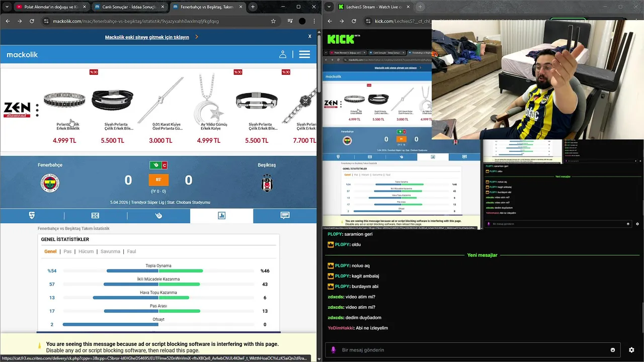Go back in the mackolik browser window
The image size is (644, 362).
pyautogui.click(x=8, y=21)
